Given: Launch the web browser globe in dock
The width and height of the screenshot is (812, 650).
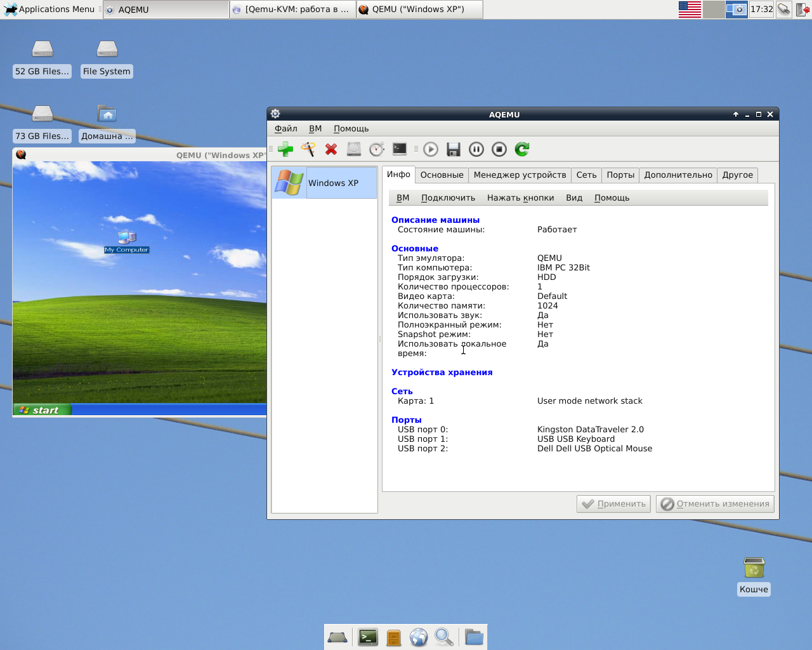Looking at the screenshot, I should pos(419,637).
